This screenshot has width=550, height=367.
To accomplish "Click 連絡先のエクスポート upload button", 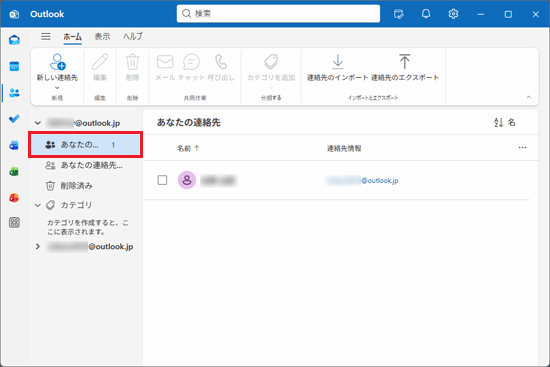I will pyautogui.click(x=405, y=67).
